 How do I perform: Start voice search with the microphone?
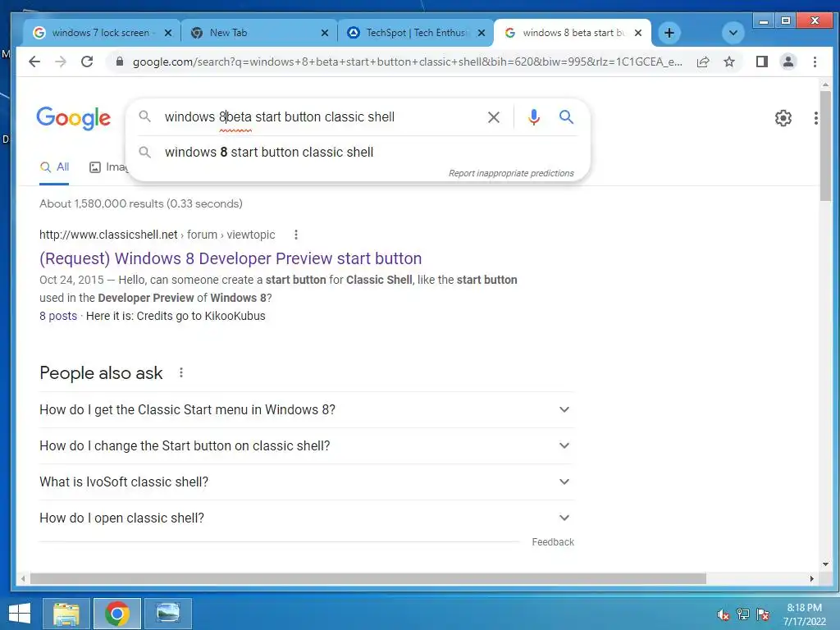(533, 116)
